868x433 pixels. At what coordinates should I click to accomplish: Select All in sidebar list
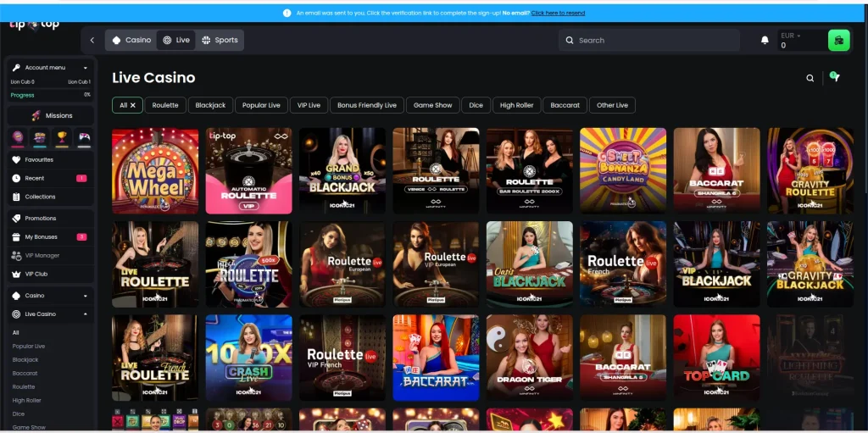click(15, 333)
